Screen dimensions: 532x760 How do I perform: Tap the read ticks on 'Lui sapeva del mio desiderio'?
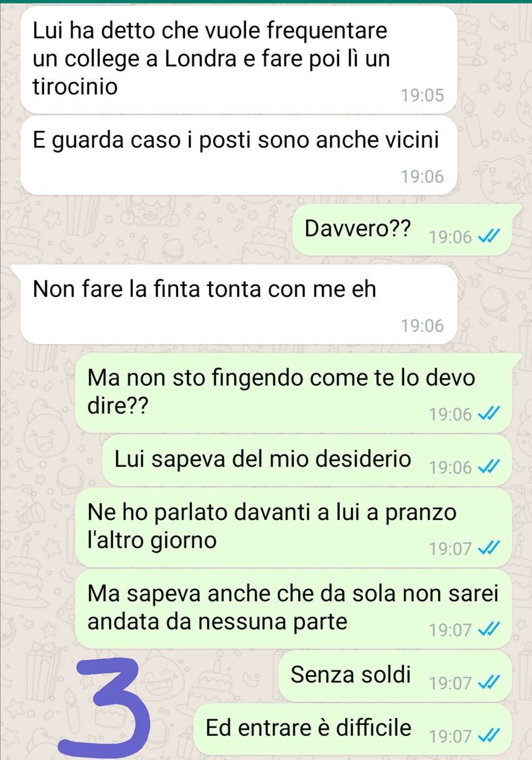pos(490,467)
